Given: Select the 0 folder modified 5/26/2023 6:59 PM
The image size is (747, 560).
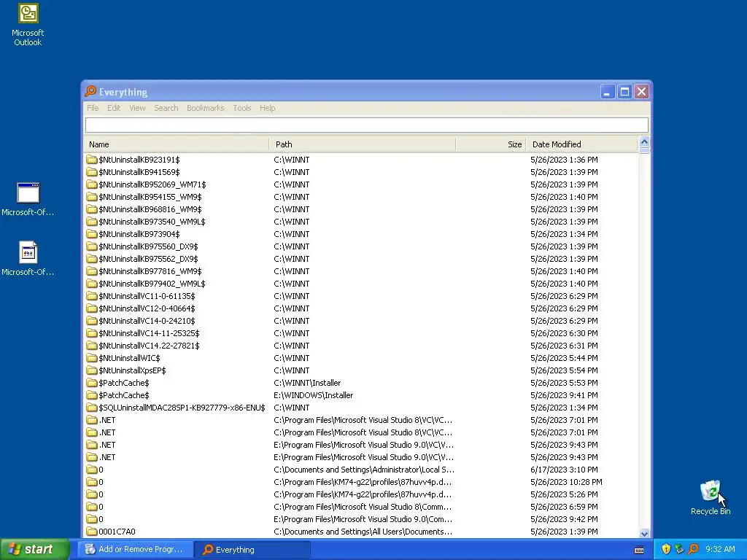Looking at the screenshot, I should coord(360,507).
